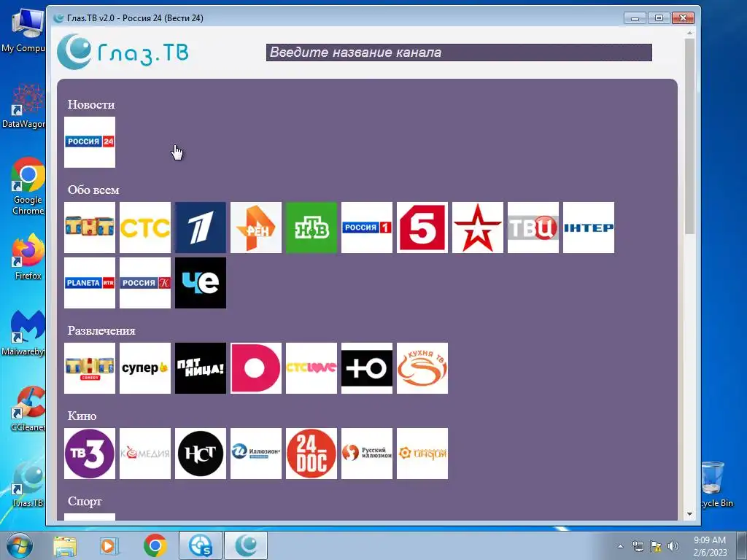The image size is (747, 560).
Task: Click the volume speaker tray icon
Action: click(673, 546)
